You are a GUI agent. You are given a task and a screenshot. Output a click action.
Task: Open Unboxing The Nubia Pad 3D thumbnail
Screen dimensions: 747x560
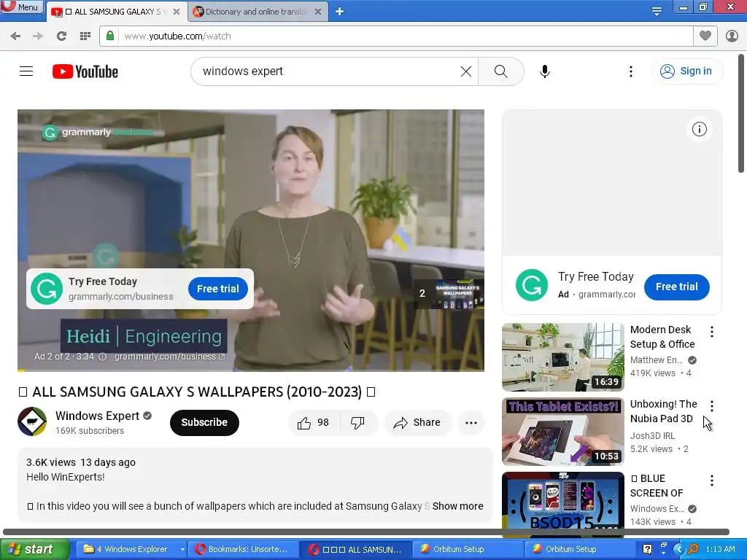coord(563,432)
